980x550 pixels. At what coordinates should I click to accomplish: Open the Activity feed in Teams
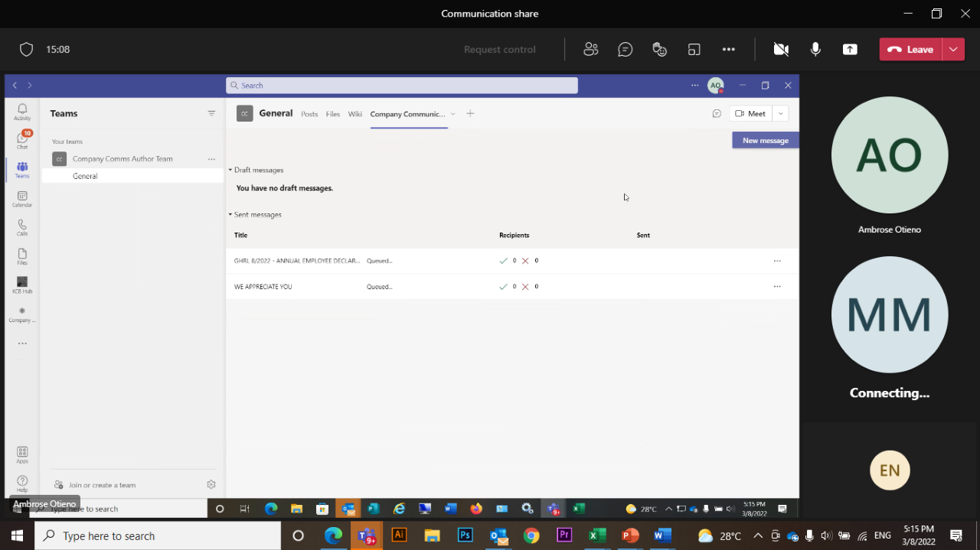point(21,111)
